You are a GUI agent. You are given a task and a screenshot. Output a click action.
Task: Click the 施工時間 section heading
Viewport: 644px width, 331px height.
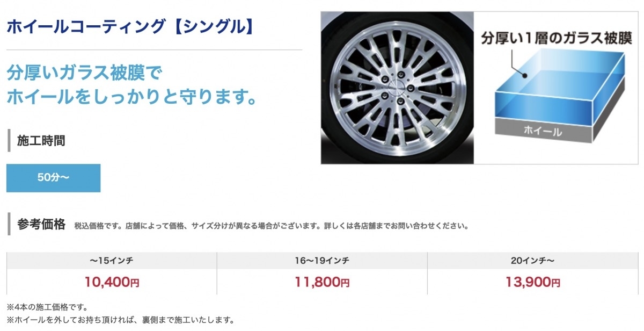tap(41, 141)
